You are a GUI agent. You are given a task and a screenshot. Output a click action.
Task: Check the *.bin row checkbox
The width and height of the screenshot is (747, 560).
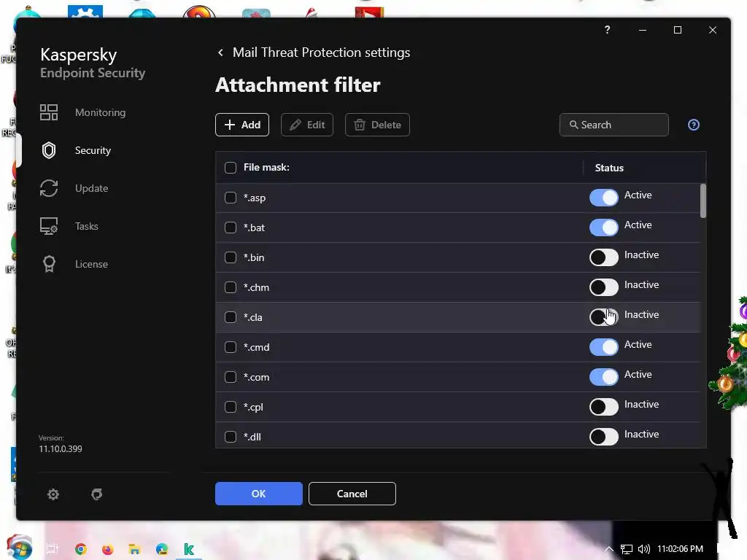tap(231, 257)
